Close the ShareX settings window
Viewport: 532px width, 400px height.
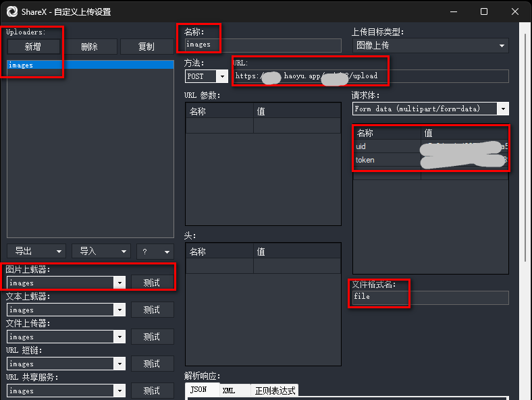click(x=515, y=11)
